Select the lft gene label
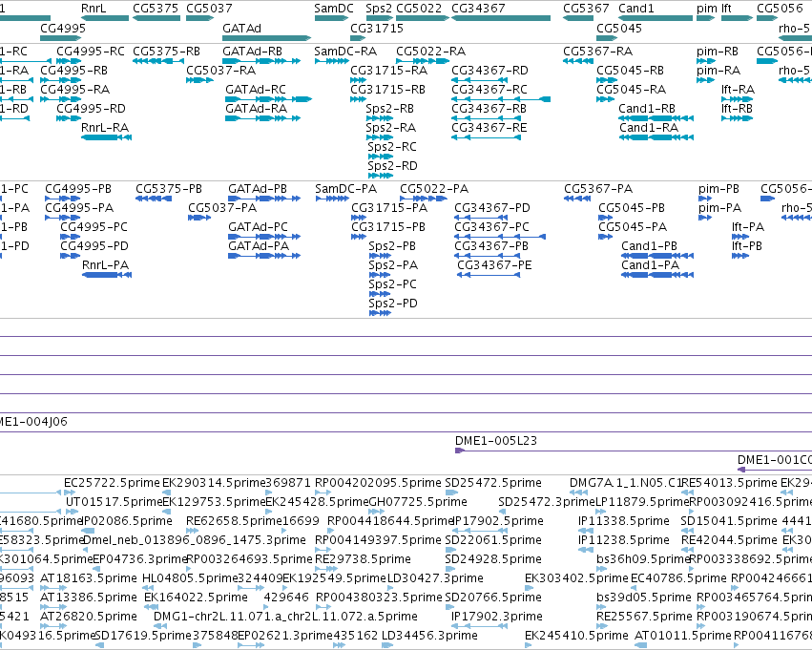Image resolution: width=812 pixels, height=650 pixels. point(726,9)
